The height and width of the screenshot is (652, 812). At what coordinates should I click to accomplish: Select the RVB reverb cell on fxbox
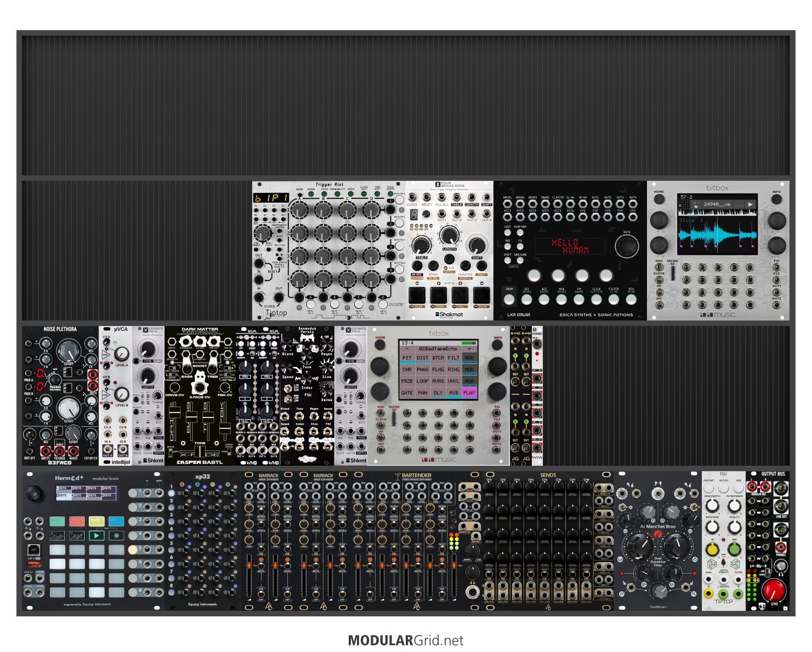coord(453,392)
